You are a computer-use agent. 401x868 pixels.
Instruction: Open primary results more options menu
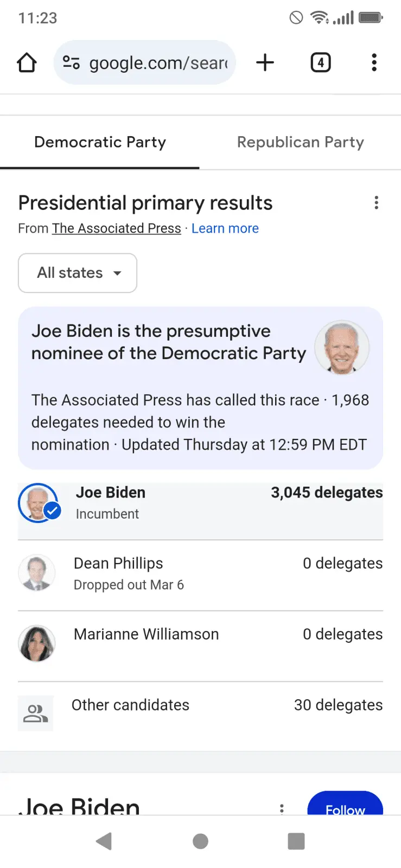tap(376, 203)
